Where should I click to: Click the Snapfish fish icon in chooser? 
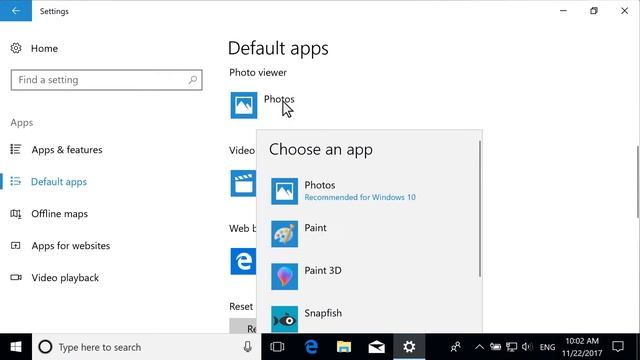(x=284, y=319)
